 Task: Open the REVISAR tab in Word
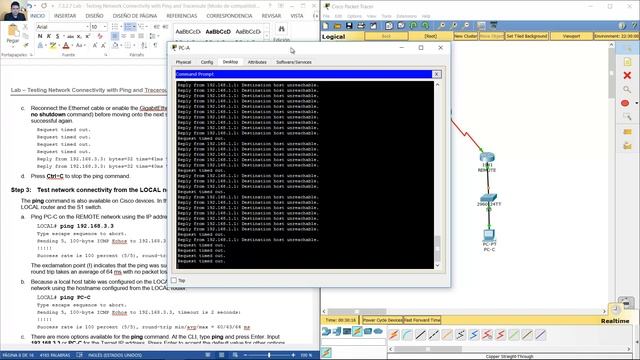(271, 16)
